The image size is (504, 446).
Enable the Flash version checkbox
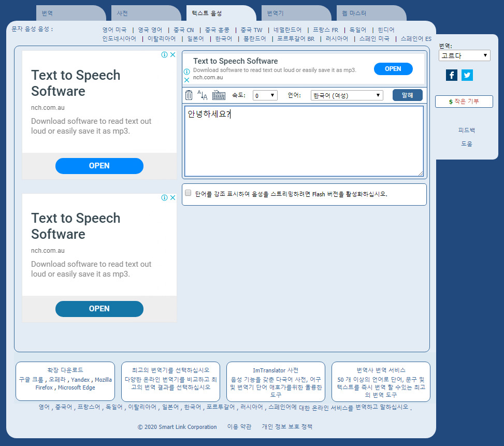click(x=188, y=193)
